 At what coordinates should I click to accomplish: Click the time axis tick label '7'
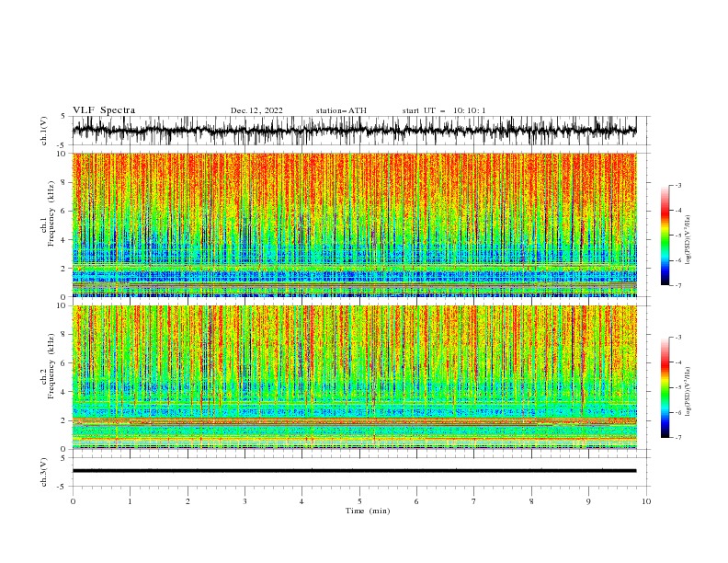pos(474,501)
